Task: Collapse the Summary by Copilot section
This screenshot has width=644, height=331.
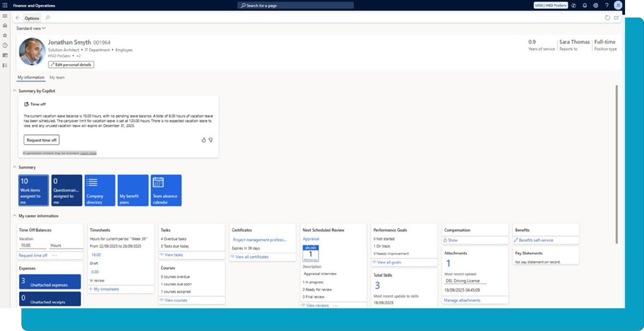Action: point(14,91)
